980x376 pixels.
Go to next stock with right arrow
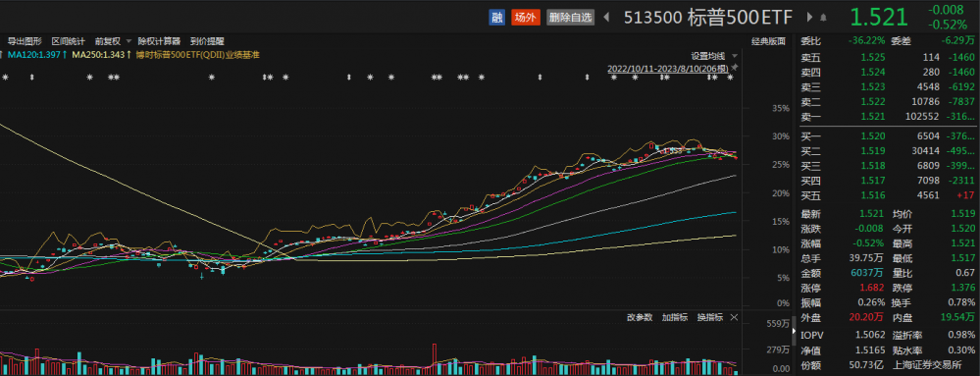click(810, 18)
